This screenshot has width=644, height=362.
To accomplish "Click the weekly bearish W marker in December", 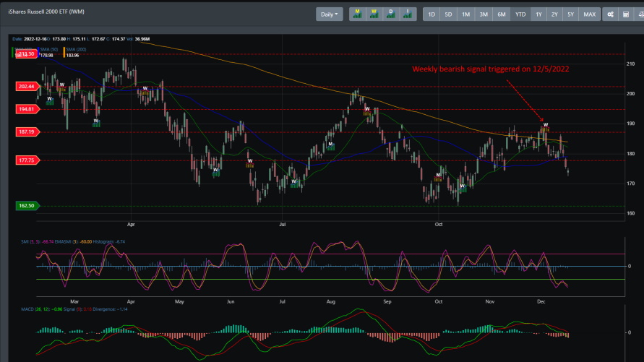I will (x=546, y=125).
